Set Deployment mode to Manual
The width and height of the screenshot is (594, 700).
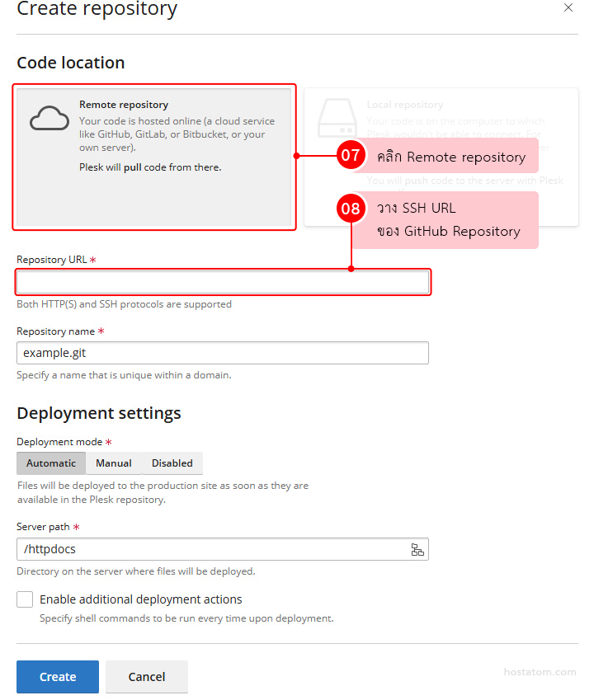click(114, 463)
